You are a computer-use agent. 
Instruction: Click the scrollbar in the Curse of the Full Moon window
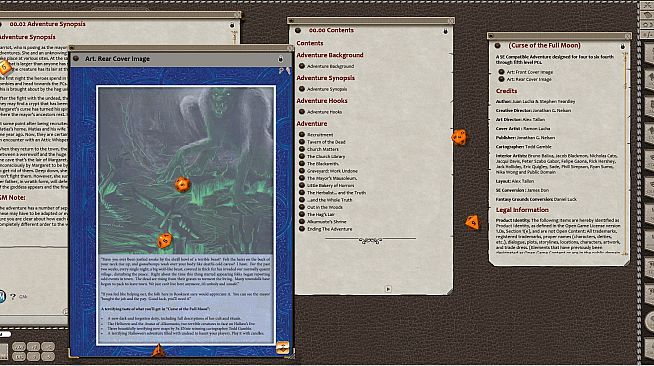tap(625, 153)
